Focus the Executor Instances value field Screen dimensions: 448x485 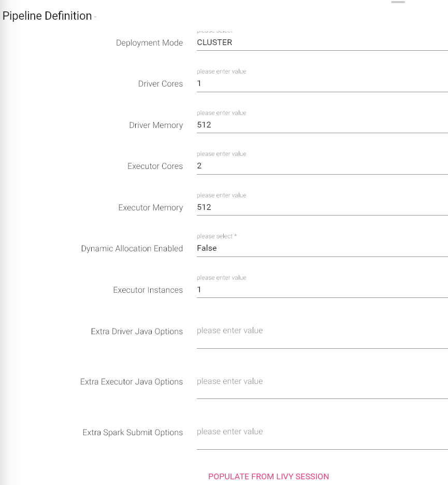coord(321,290)
